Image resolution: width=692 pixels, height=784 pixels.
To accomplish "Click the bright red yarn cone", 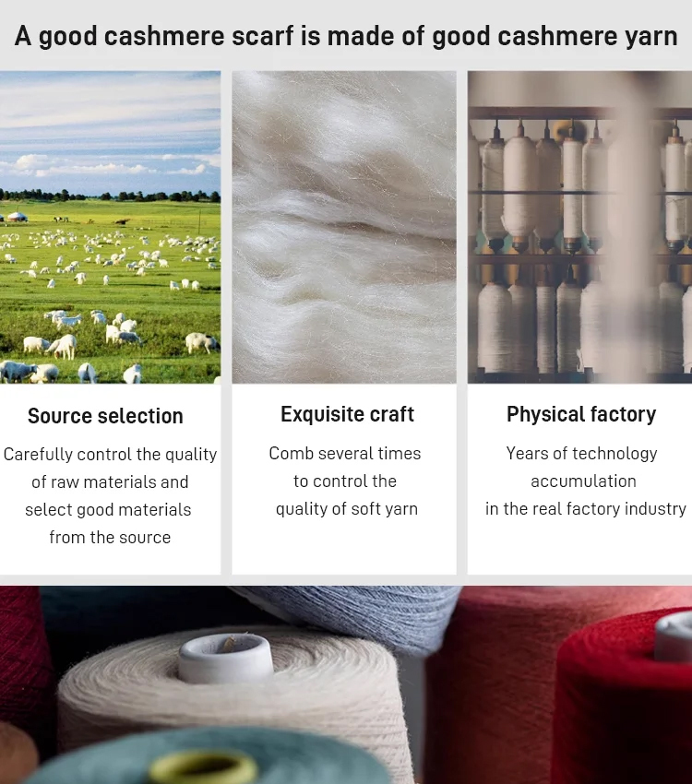I will pyautogui.click(x=625, y=700).
